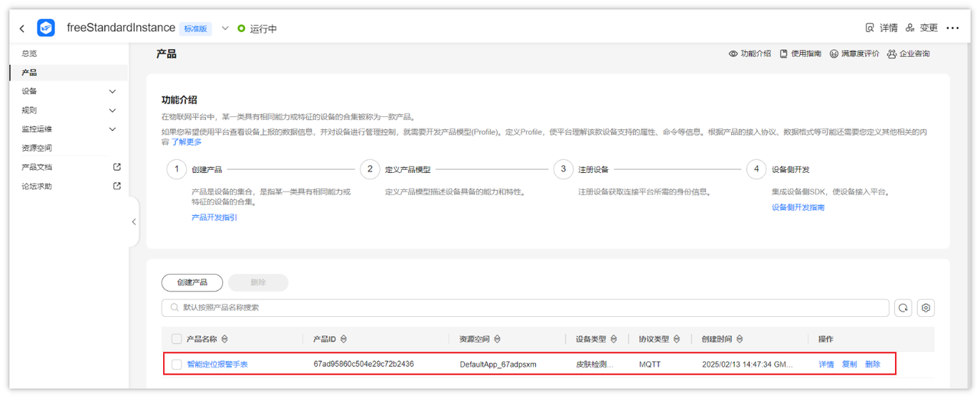Image resolution: width=980 pixels, height=398 pixels.
Task: Select all products header checkbox
Action: click(177, 339)
